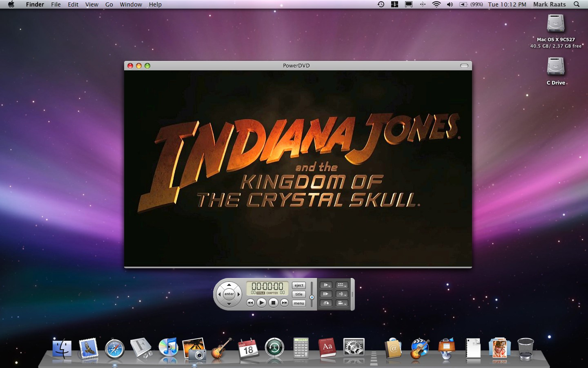Skip to the previous chapter
The image size is (588, 368).
click(x=250, y=303)
